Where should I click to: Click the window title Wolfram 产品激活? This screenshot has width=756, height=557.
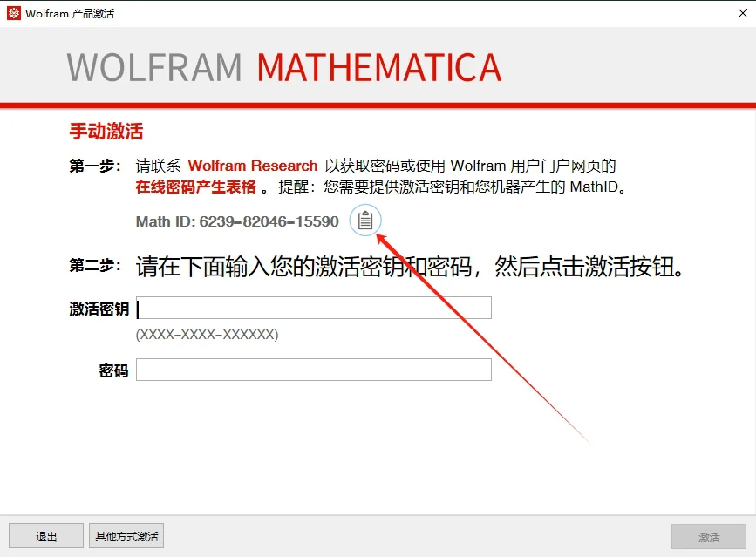(70, 14)
